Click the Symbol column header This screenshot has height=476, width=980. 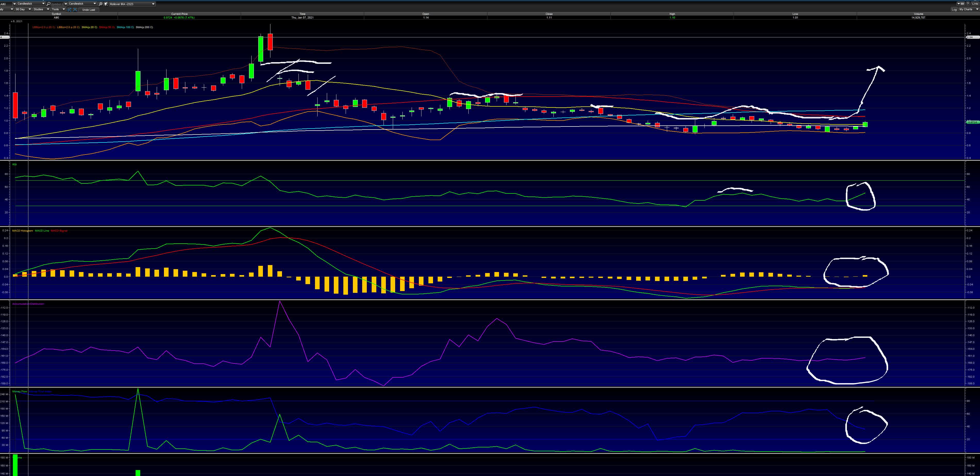pos(56,14)
